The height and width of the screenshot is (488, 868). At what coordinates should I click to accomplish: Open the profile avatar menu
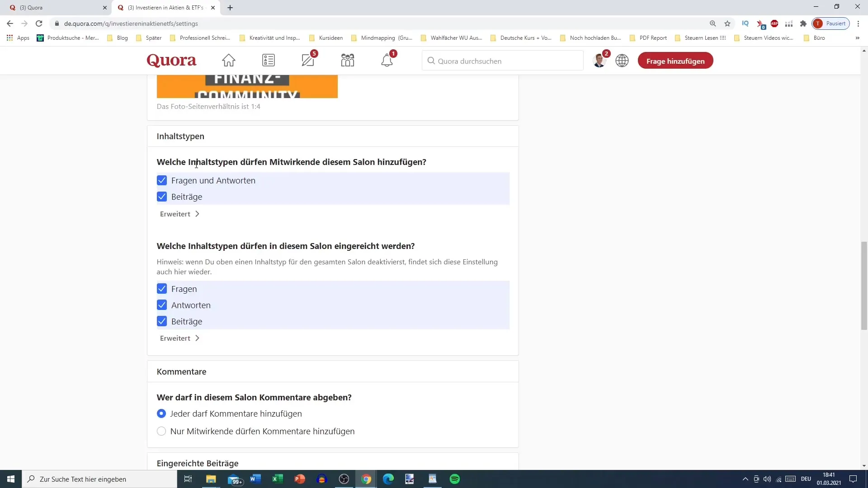[x=600, y=60]
